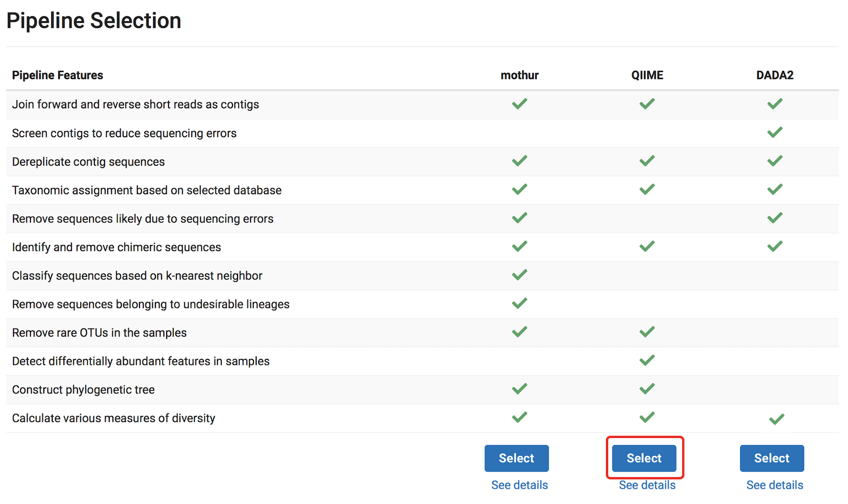This screenshot has width=848, height=504.
Task: Click 'Join forward and reverse short reads as contigs'
Action: click(135, 105)
